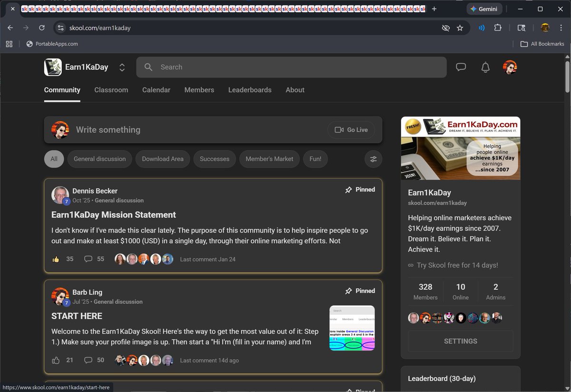This screenshot has width=571, height=392.
Task: Click the 328 Members stat
Action: (425, 291)
